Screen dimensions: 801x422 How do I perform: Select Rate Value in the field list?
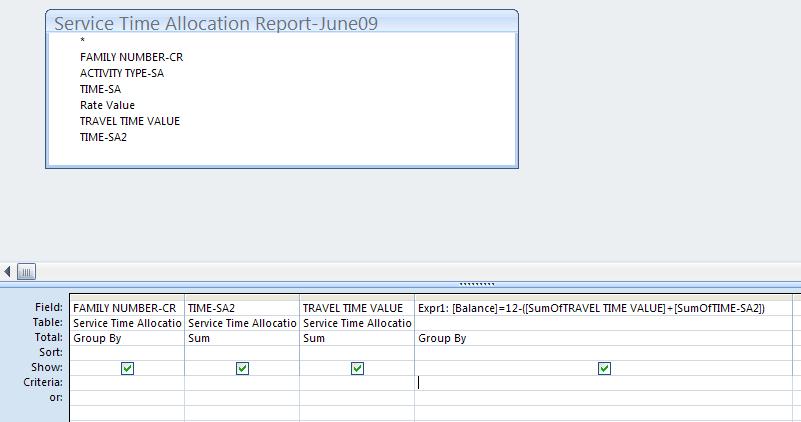pos(107,105)
